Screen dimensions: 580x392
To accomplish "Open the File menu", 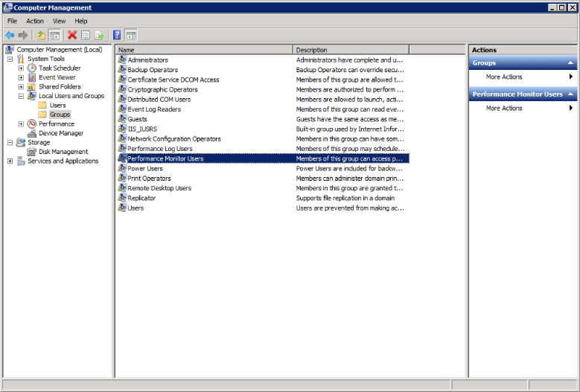I will [x=12, y=21].
